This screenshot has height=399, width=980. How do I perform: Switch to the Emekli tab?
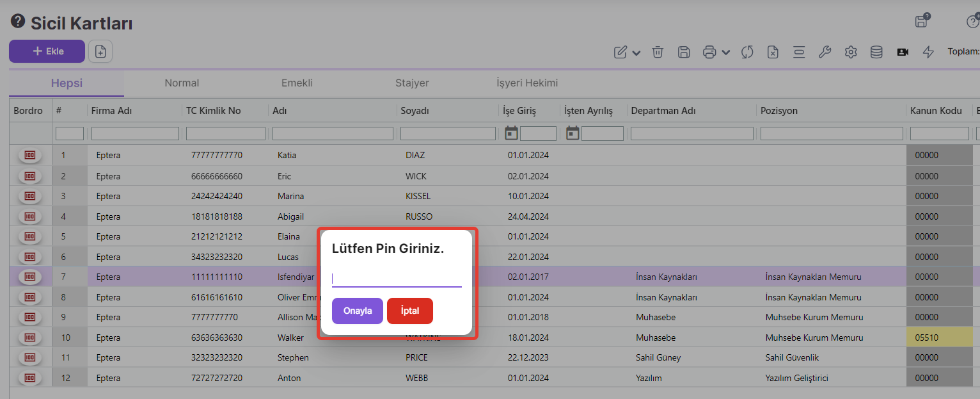click(297, 83)
